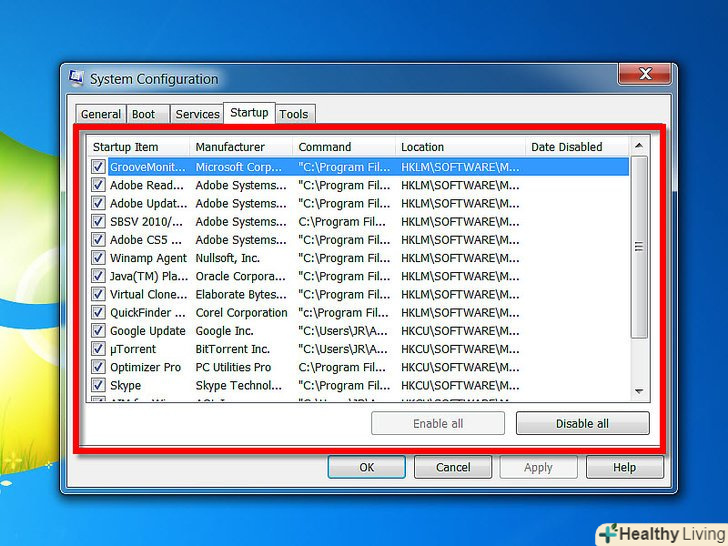The width and height of the screenshot is (728, 546).
Task: Sort by the Date Disabled column header
Action: click(x=578, y=147)
